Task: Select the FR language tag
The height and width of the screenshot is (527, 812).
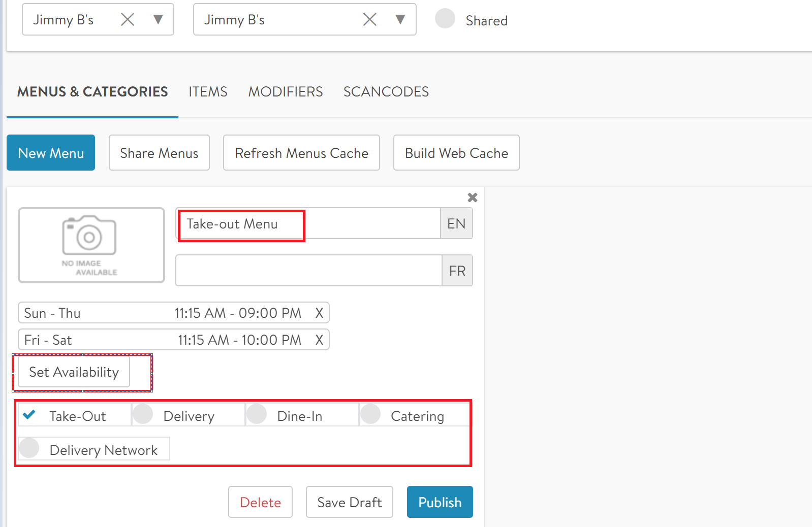Action: (457, 271)
